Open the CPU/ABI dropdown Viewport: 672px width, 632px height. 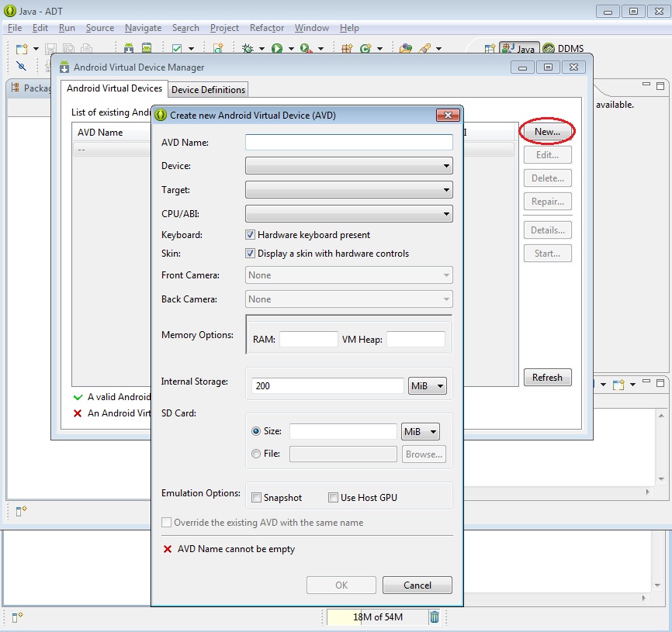[349, 214]
